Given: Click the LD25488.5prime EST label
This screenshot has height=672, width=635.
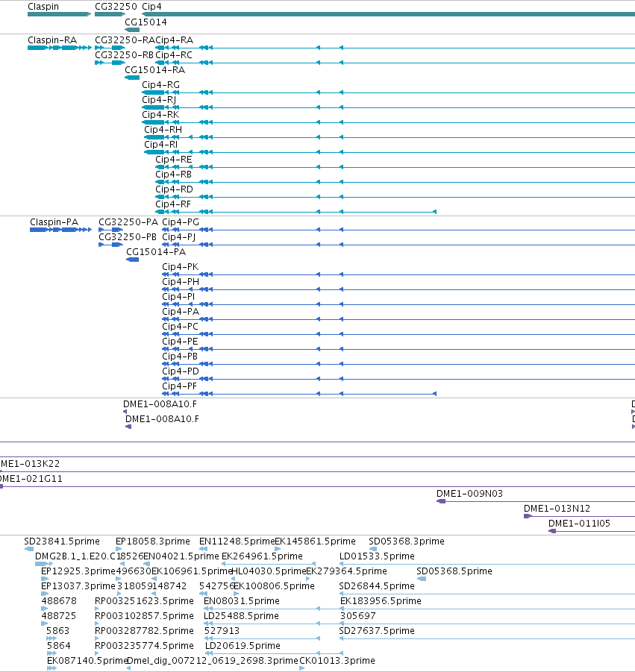Looking at the screenshot, I should click(x=242, y=616).
